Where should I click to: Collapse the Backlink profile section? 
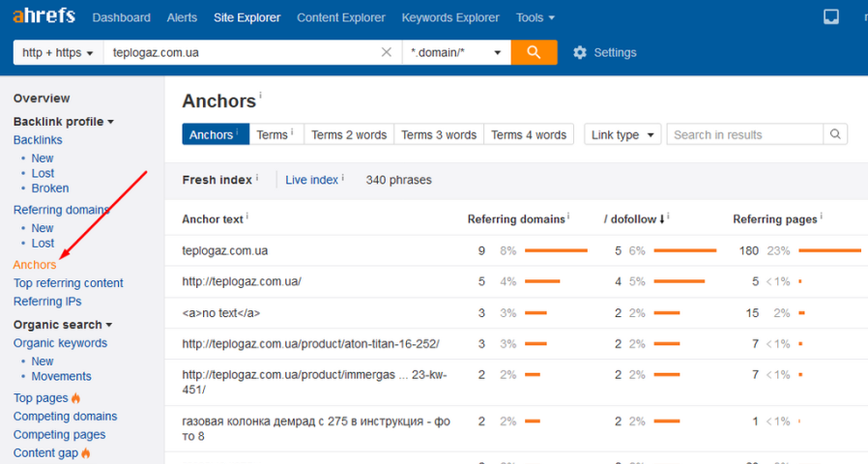pos(63,121)
